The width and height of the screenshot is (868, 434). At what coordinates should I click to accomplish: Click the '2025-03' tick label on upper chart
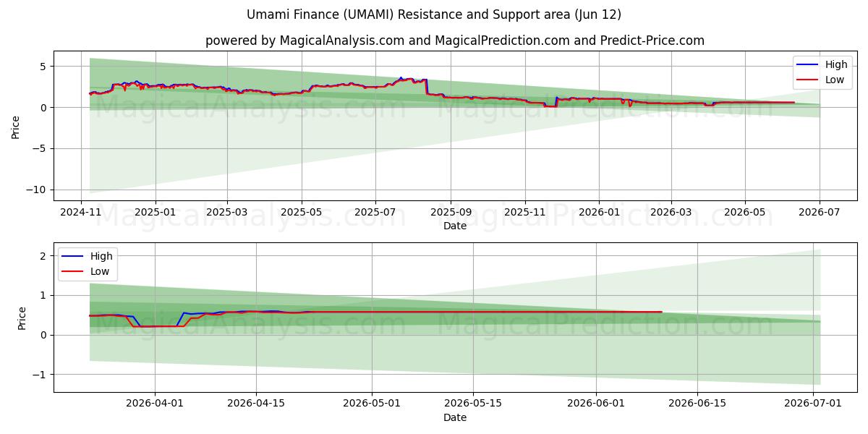point(227,213)
